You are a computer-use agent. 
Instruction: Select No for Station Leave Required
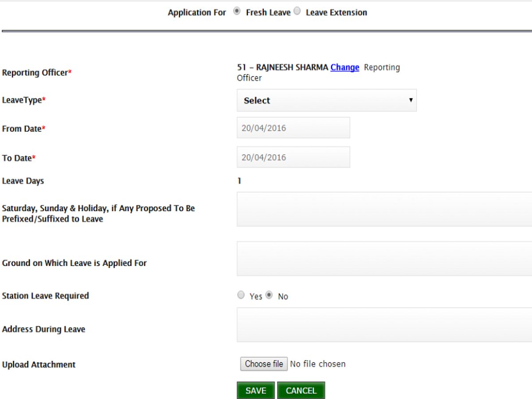click(269, 295)
